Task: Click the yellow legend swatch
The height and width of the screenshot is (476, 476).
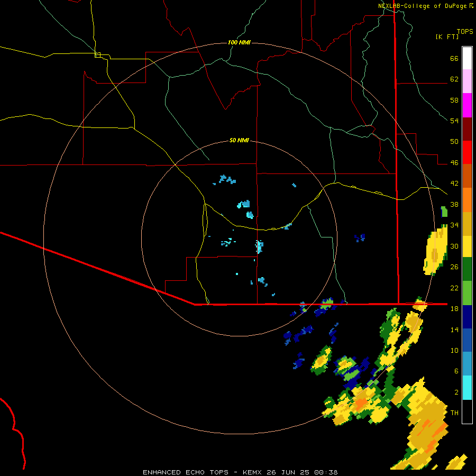Action: [x=467, y=246]
